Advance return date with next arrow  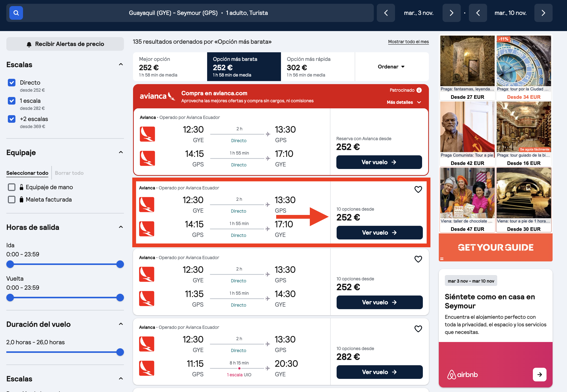pyautogui.click(x=543, y=13)
